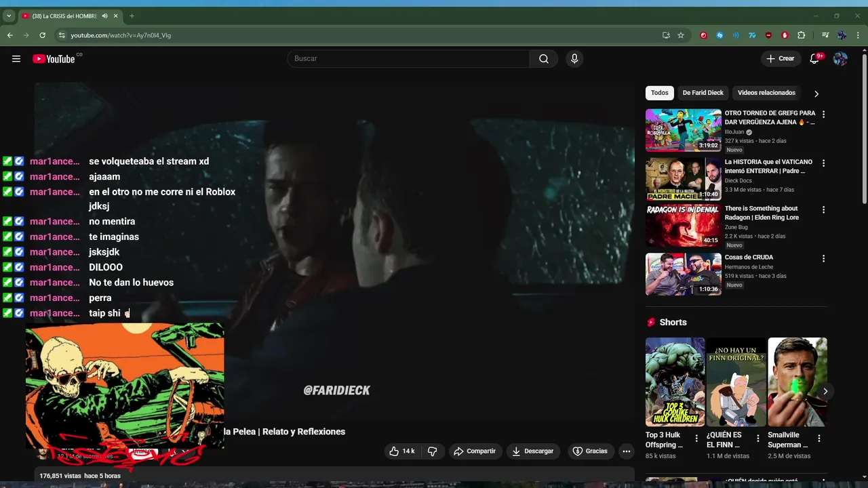The width and height of the screenshot is (868, 488).
Task: Open YouTube account avatar menu
Action: (x=840, y=59)
